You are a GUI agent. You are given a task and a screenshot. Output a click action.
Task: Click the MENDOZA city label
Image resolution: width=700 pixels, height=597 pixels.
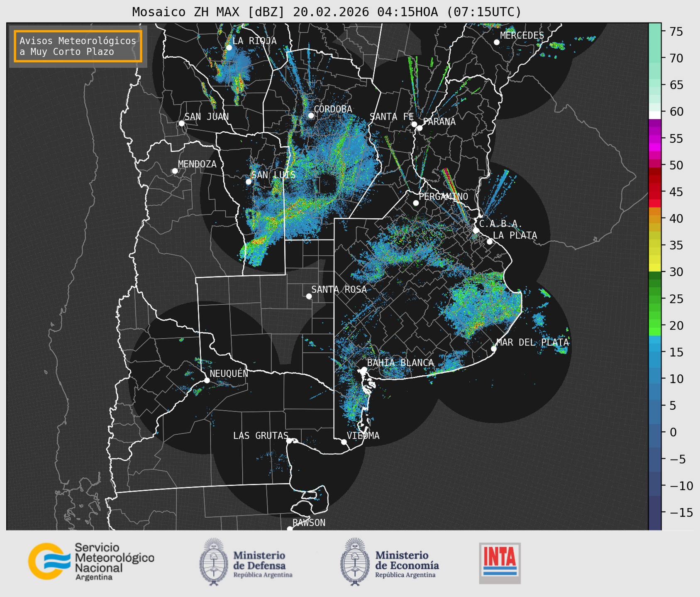[197, 164]
